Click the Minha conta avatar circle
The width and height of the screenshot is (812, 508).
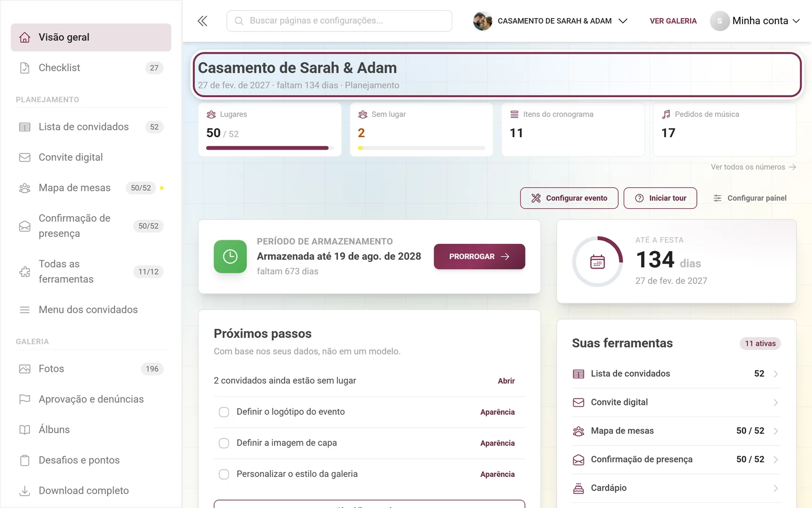tap(720, 21)
